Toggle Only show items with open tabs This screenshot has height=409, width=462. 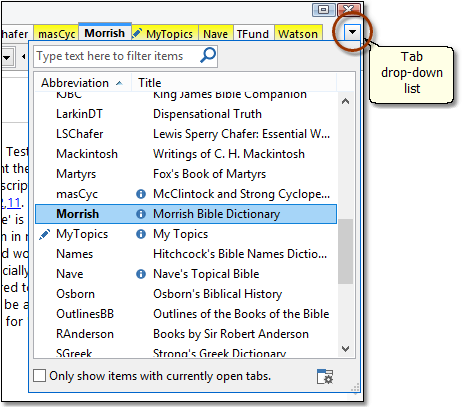pos(40,376)
